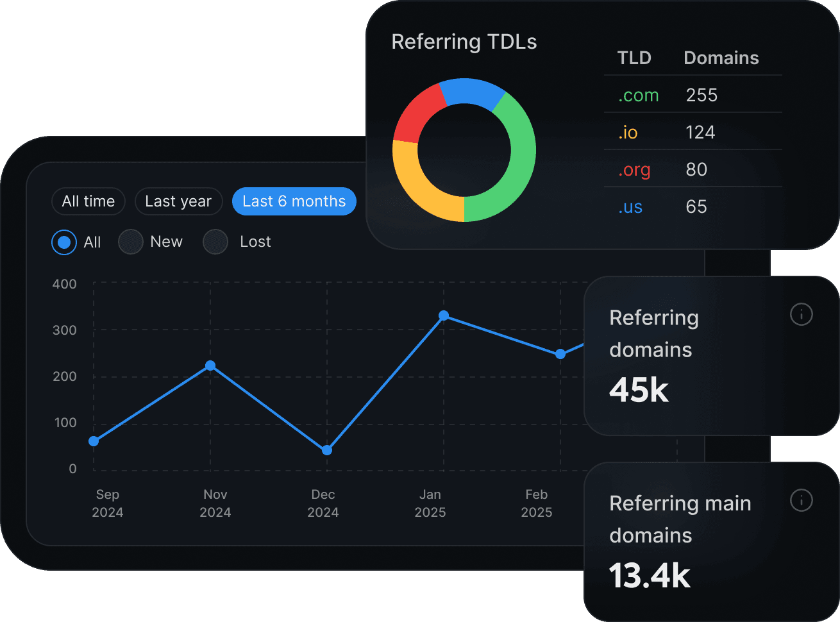Select the 'All' radio button

point(64,242)
